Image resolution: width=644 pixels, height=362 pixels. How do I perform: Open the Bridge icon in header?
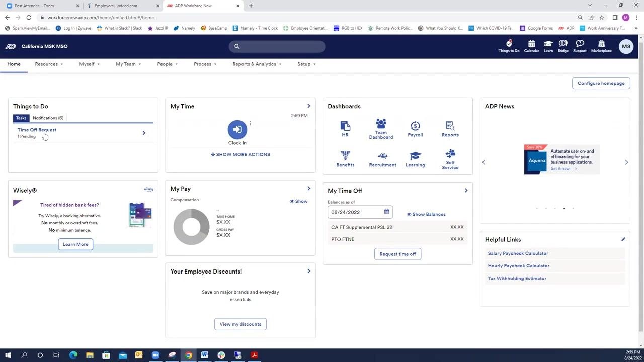[x=563, y=46]
